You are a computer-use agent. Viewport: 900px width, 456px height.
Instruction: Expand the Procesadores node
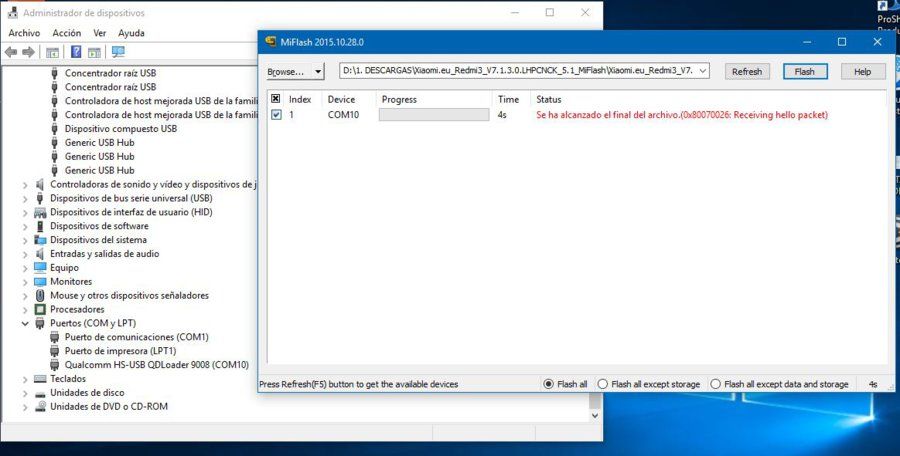click(25, 310)
